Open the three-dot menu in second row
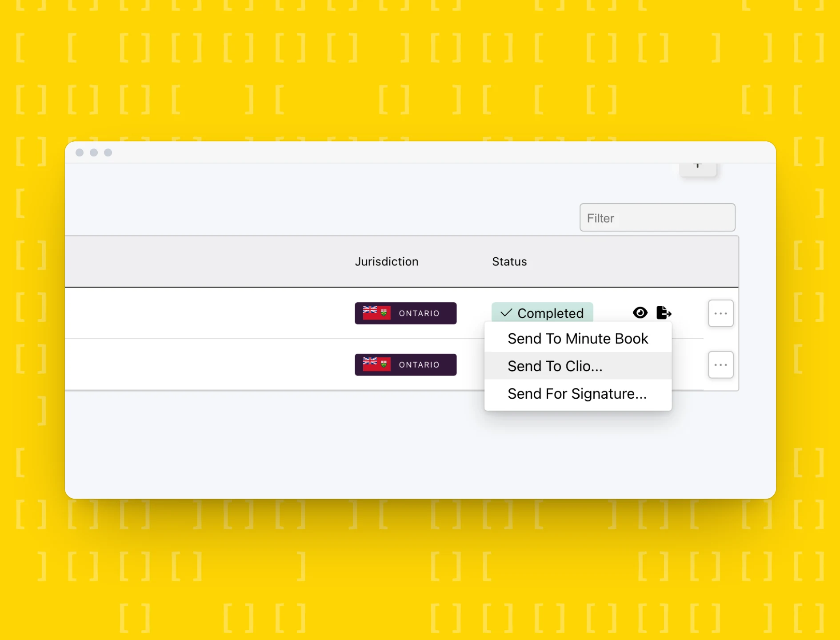 click(x=720, y=365)
